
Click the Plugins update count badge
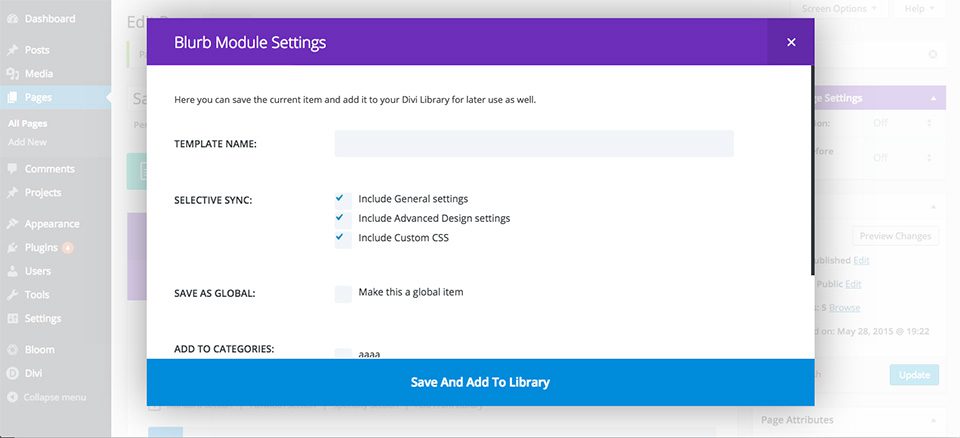point(68,248)
